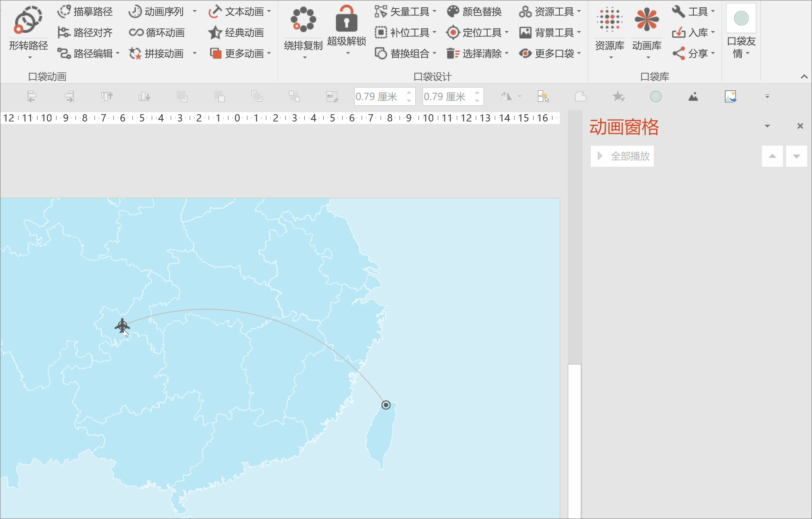812x519 pixels.
Task: Open the 动画库 library
Action: [647, 32]
